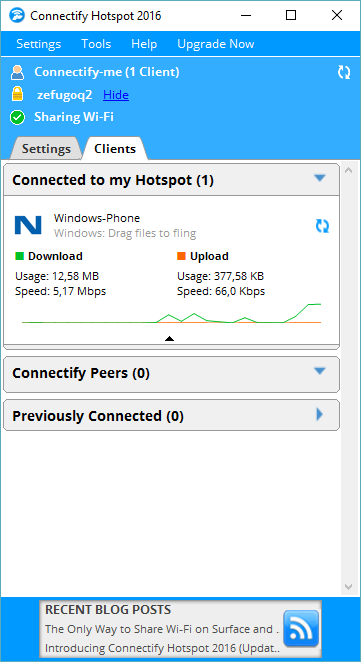Hide the hotspot password zefugoq2
Screen dimensions: 361x662
click(x=116, y=95)
